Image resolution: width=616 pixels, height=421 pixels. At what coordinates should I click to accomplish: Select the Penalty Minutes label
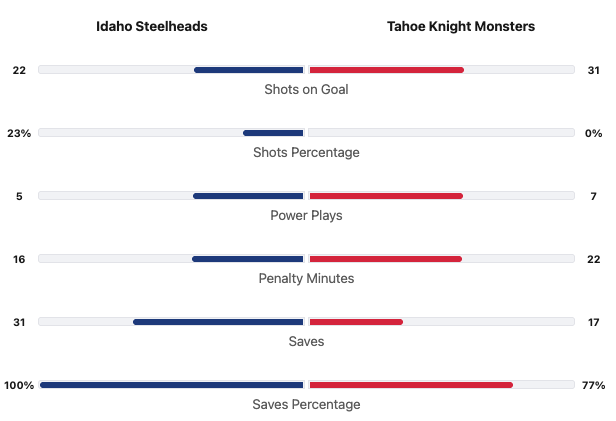point(306,278)
